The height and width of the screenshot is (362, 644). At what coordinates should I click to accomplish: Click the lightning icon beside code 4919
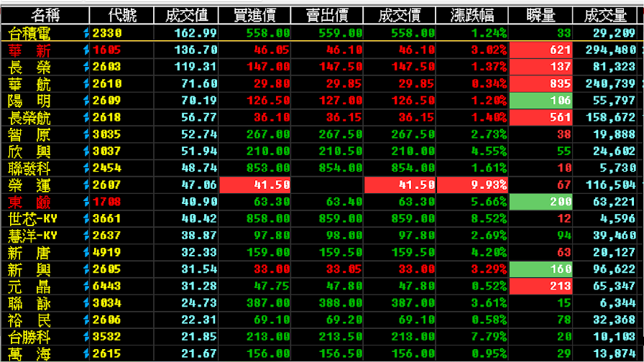(x=86, y=252)
